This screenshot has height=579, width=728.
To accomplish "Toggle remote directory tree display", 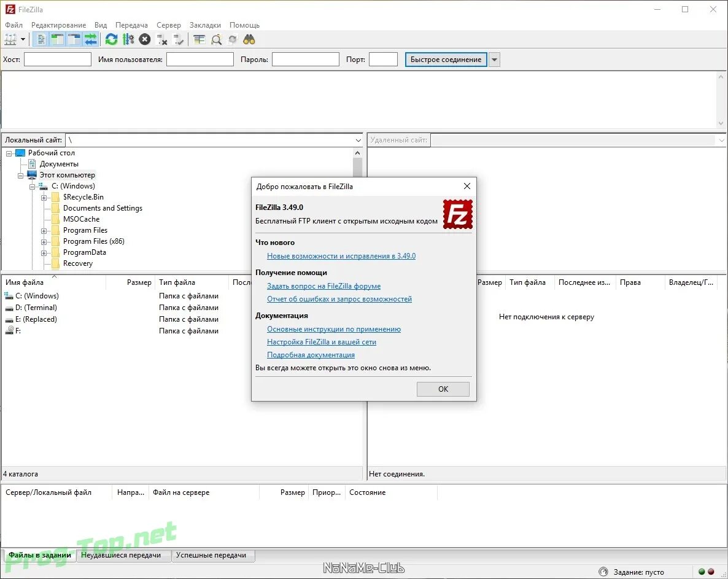I will coord(74,40).
